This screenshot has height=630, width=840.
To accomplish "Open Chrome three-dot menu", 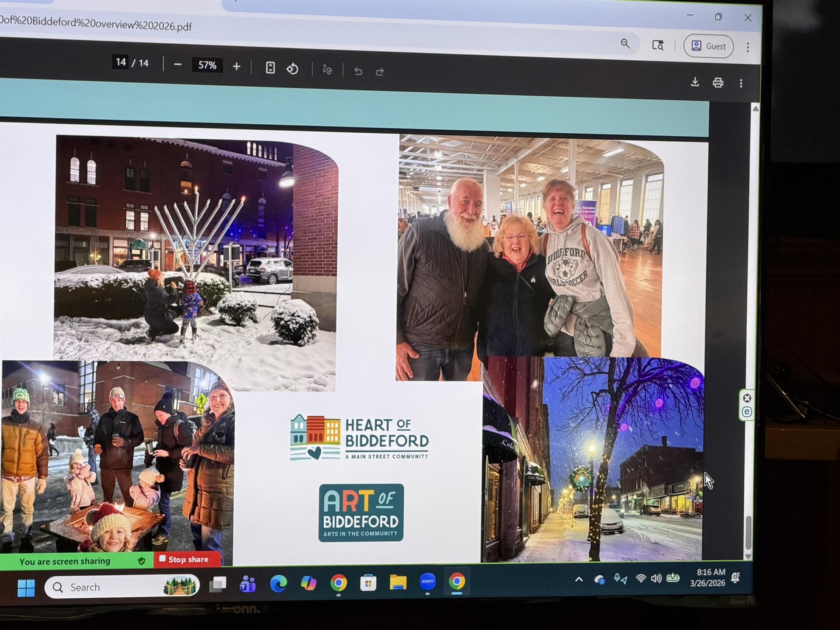I will tap(748, 47).
